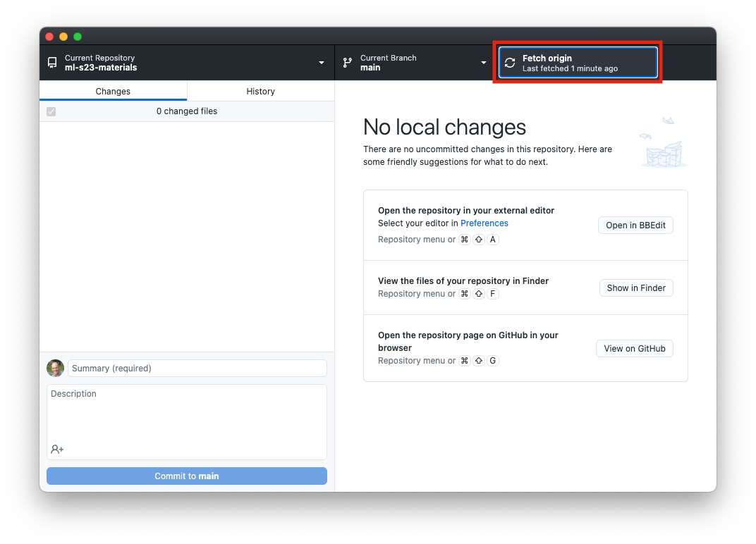Switch to the History tab

260,91
